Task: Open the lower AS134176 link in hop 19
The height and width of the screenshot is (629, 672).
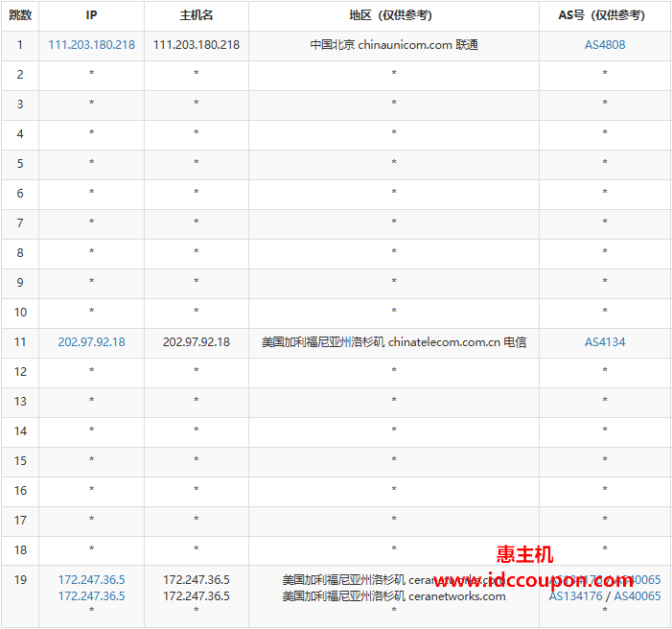Action: pos(575,596)
